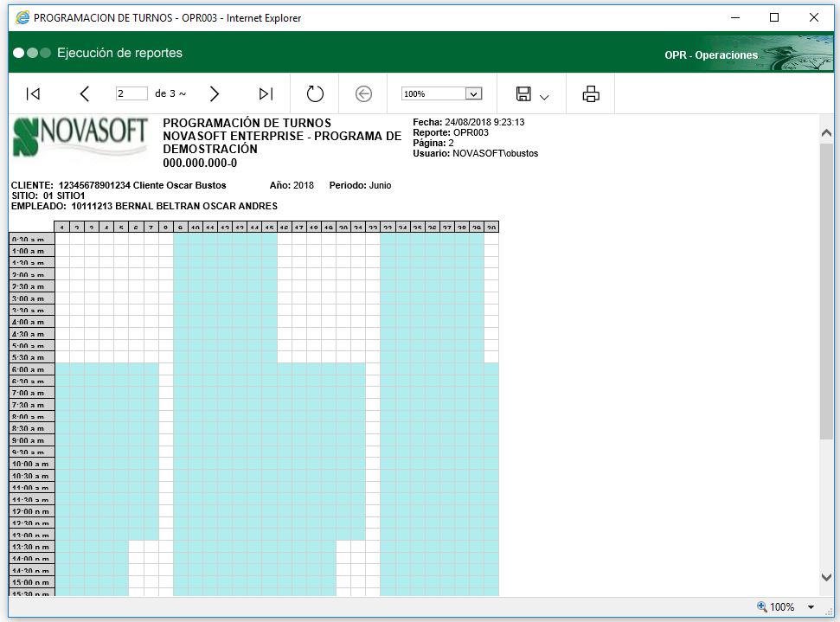Click the Internet Explorer icon in title bar
The width and height of the screenshot is (840, 622).
[22, 17]
